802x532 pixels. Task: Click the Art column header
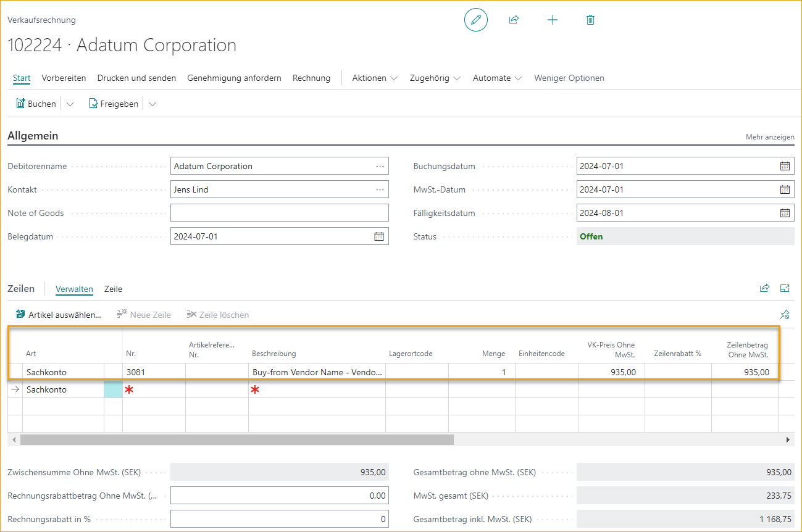[x=31, y=354]
